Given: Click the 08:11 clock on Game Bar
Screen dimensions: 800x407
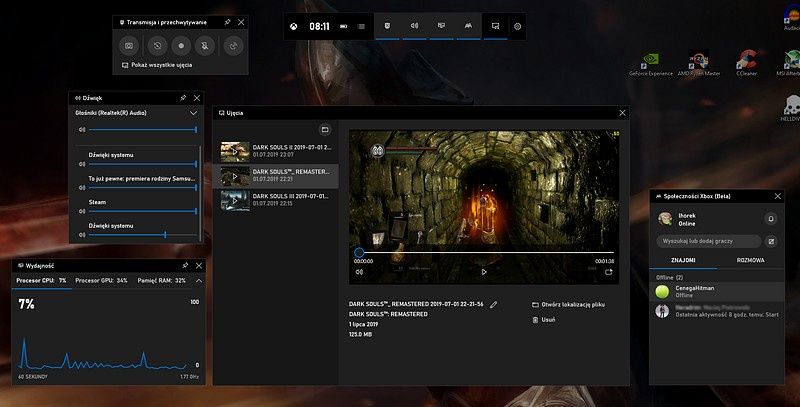Looking at the screenshot, I should [x=319, y=27].
